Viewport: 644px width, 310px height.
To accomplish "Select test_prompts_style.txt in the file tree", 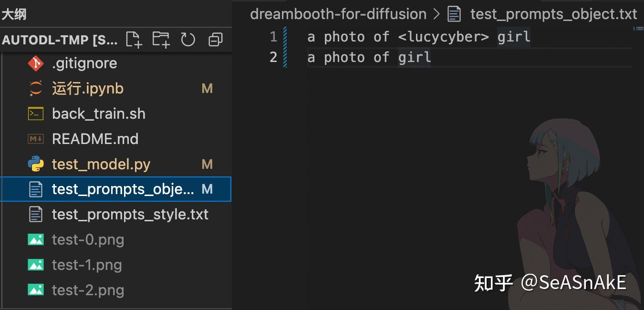I will coord(130,214).
